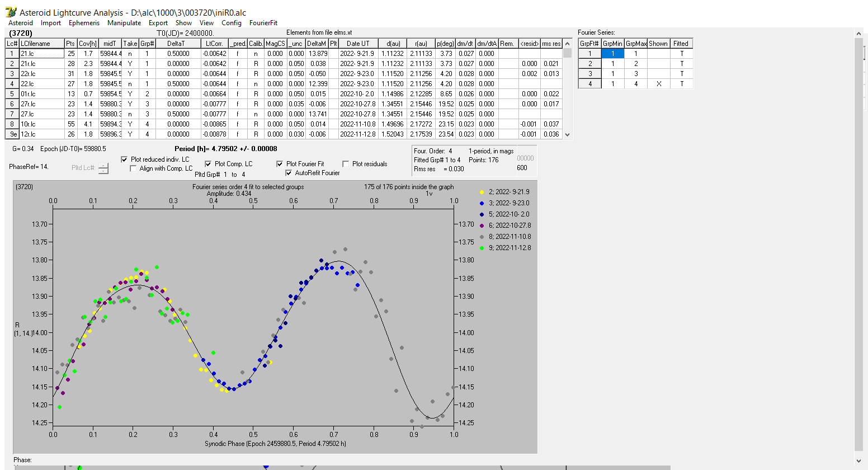Click the PhaseRef= 14. label
868x470 pixels.
click(29, 167)
